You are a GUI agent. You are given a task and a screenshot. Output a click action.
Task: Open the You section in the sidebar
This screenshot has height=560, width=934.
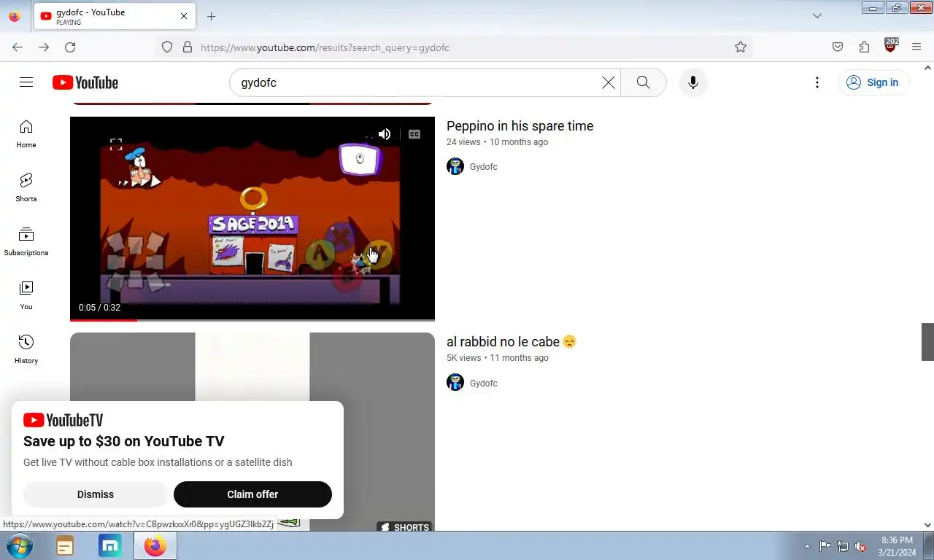(x=26, y=296)
